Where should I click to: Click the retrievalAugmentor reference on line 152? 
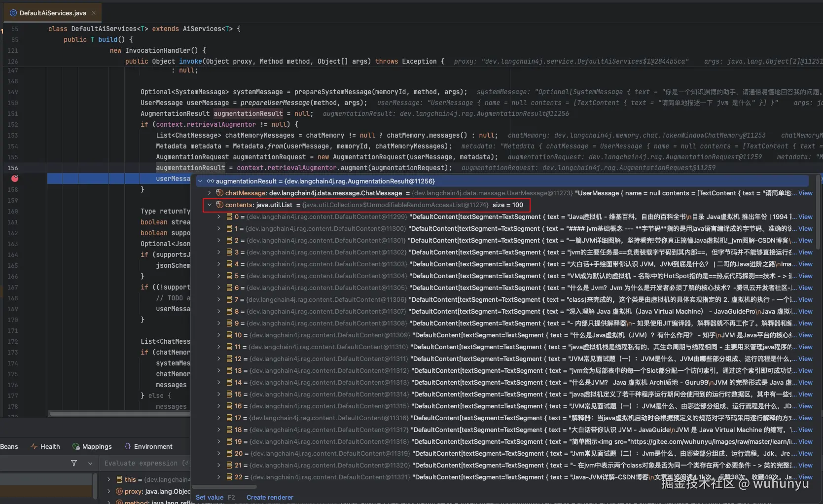(x=221, y=124)
